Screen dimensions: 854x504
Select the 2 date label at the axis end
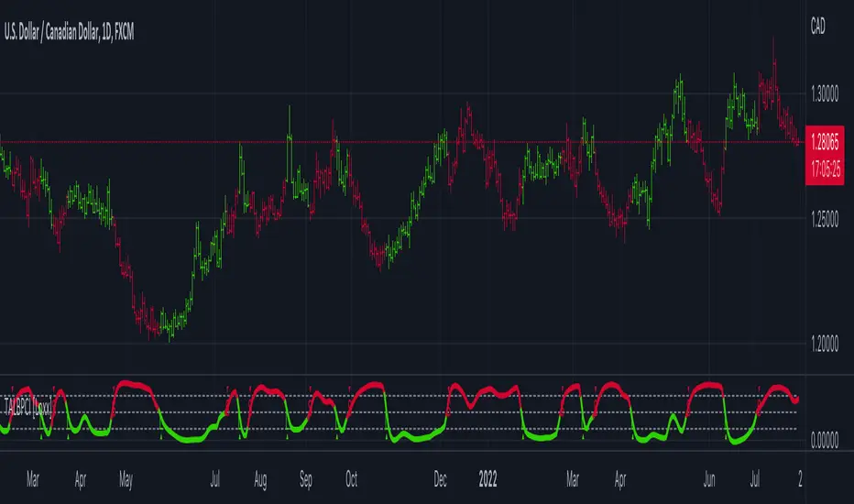coord(800,479)
